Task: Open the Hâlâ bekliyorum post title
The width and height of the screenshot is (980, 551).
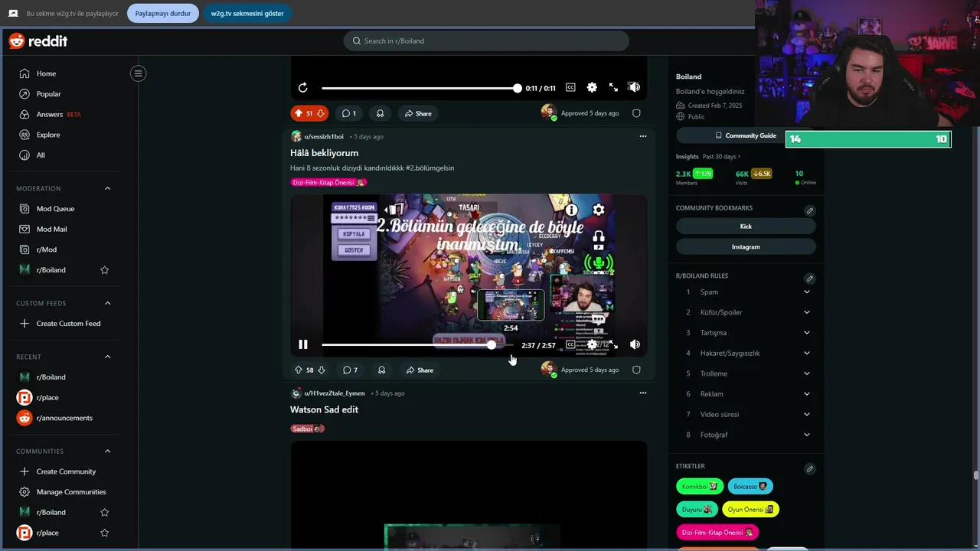Action: (x=324, y=153)
